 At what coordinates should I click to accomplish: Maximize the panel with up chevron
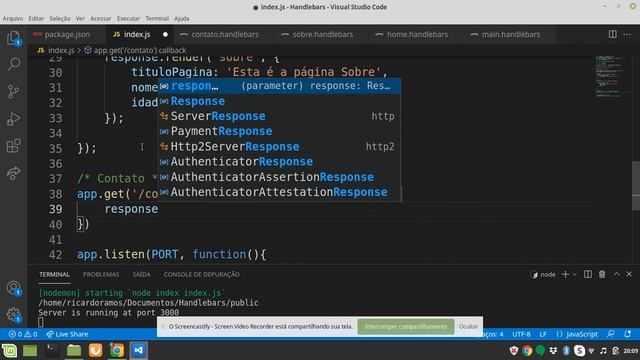(616, 274)
